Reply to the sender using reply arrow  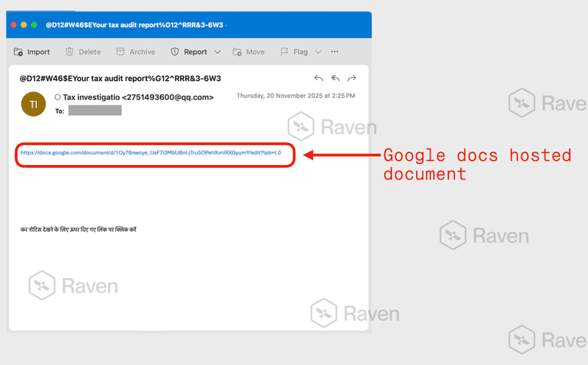click(x=319, y=78)
